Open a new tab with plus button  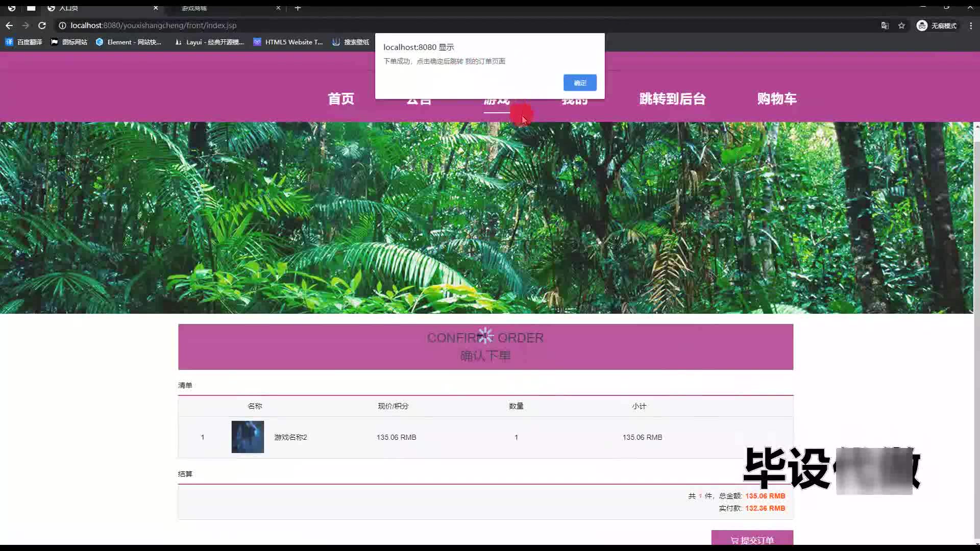pos(298,8)
